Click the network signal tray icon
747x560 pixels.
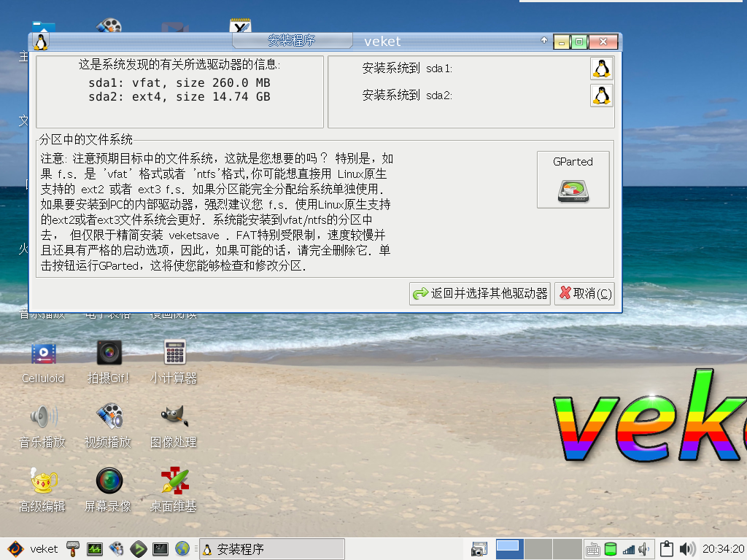click(x=629, y=550)
